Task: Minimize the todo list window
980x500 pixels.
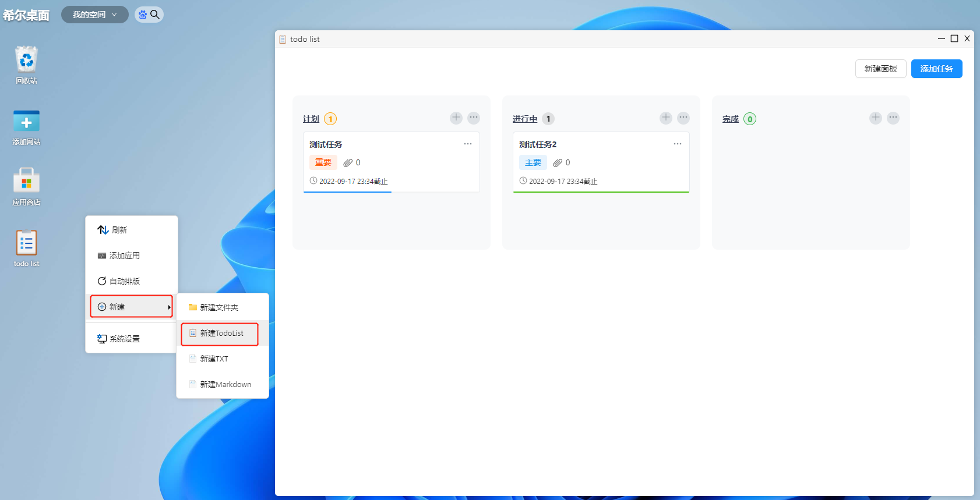Action: (941, 38)
